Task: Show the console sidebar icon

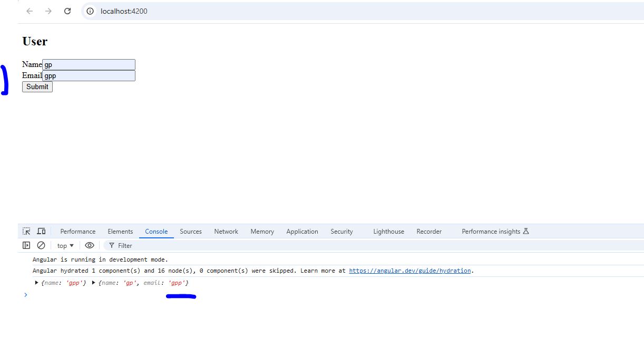Action: click(26, 245)
